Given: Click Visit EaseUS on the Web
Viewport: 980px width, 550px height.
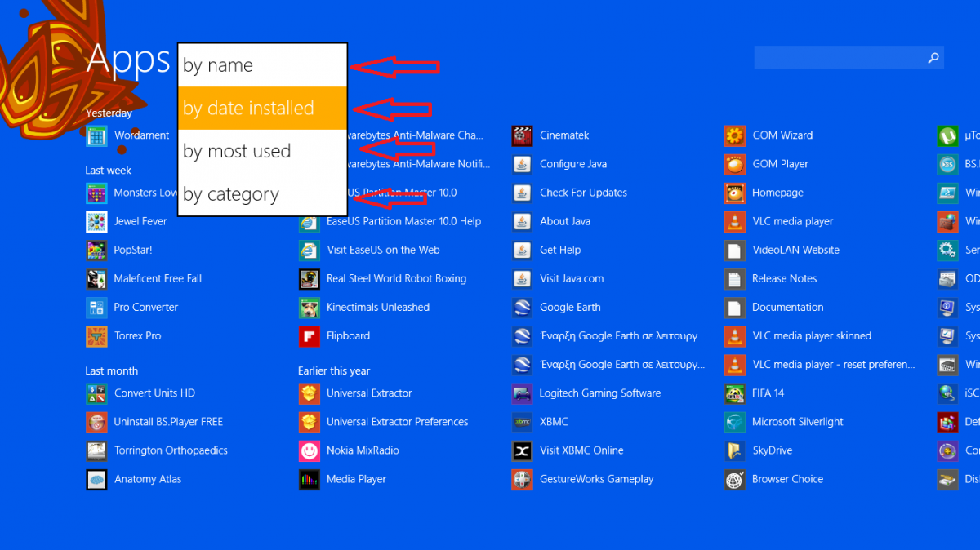Looking at the screenshot, I should pyautogui.click(x=369, y=250).
